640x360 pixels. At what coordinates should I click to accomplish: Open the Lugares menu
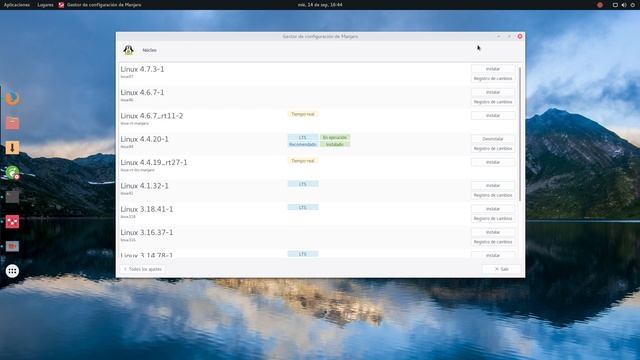pos(45,5)
